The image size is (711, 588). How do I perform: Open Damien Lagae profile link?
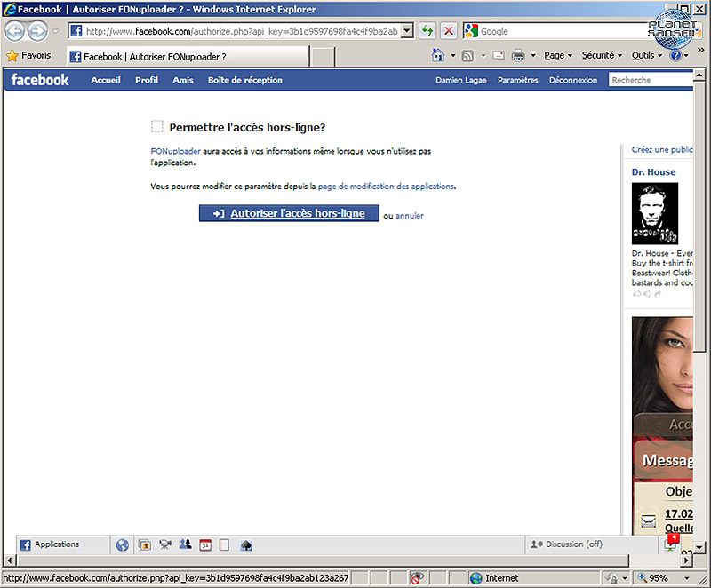pyautogui.click(x=461, y=80)
